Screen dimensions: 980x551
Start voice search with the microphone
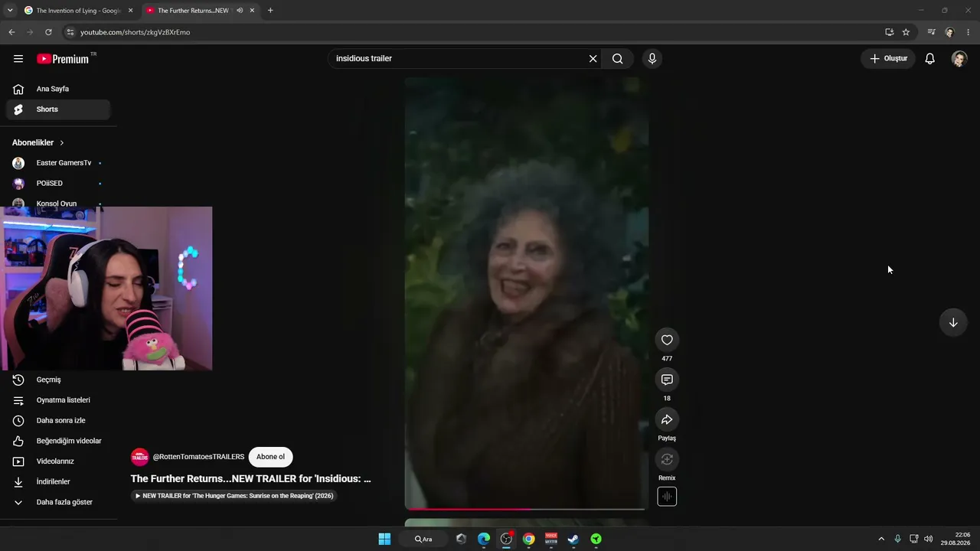click(652, 59)
